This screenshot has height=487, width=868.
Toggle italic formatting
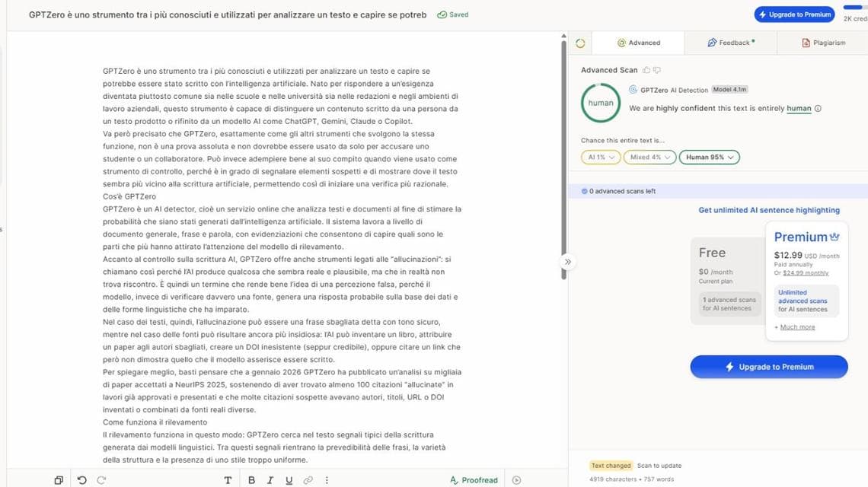(x=270, y=480)
